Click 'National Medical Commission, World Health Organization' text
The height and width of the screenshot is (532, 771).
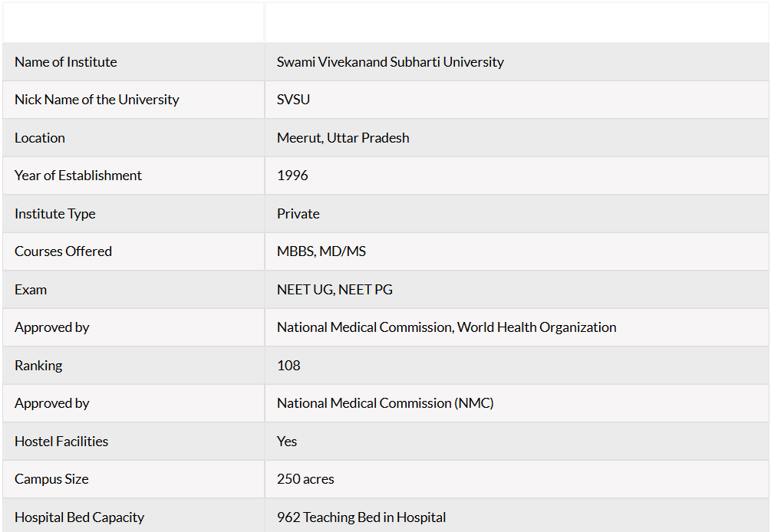(x=446, y=327)
